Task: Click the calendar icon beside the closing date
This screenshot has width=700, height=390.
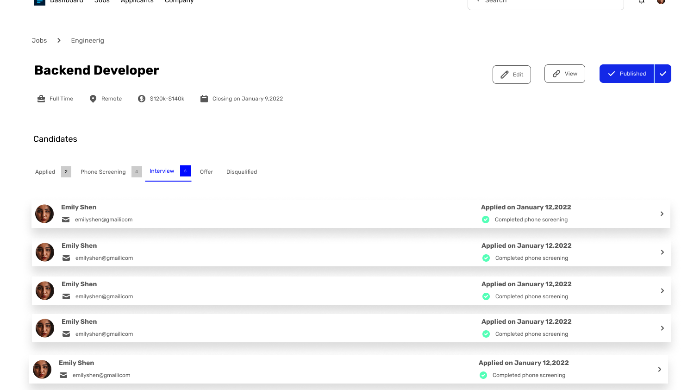Action: tap(204, 99)
